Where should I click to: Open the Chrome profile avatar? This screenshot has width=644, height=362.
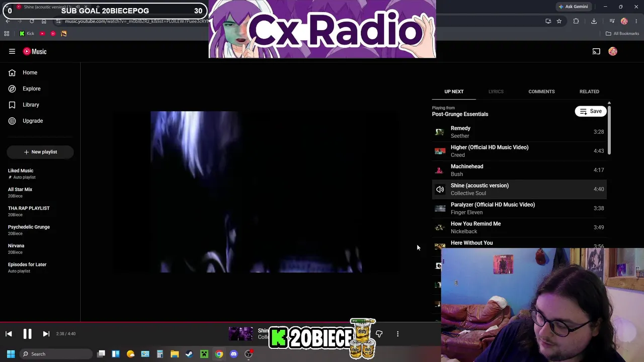click(x=624, y=21)
